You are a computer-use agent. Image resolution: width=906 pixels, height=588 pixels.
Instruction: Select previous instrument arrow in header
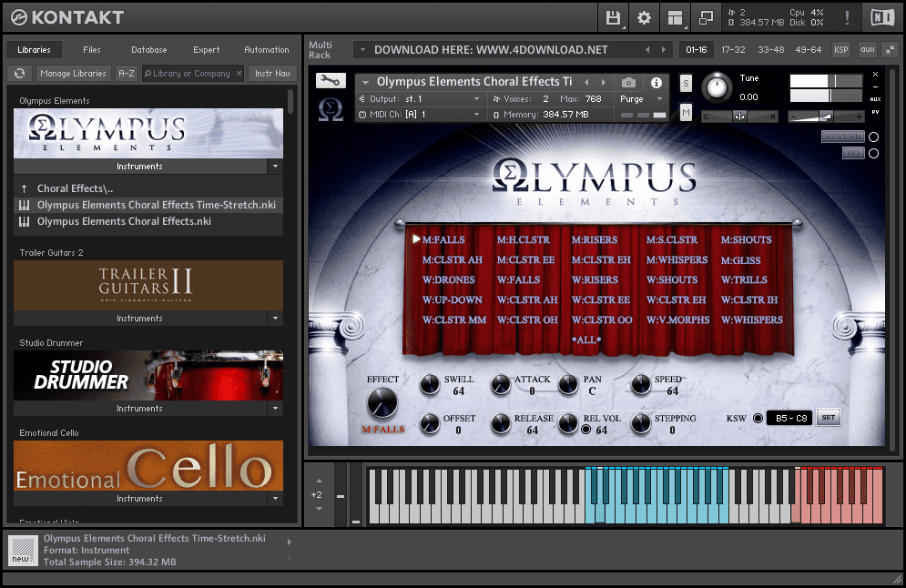click(x=587, y=82)
